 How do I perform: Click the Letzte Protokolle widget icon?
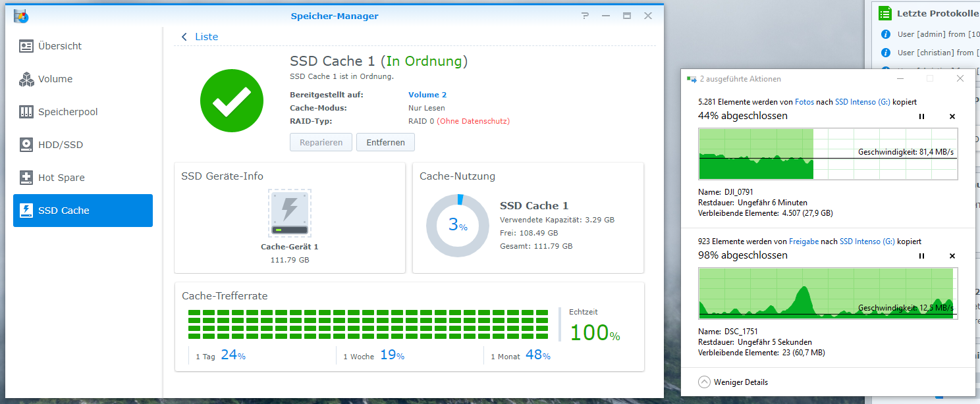point(885,13)
